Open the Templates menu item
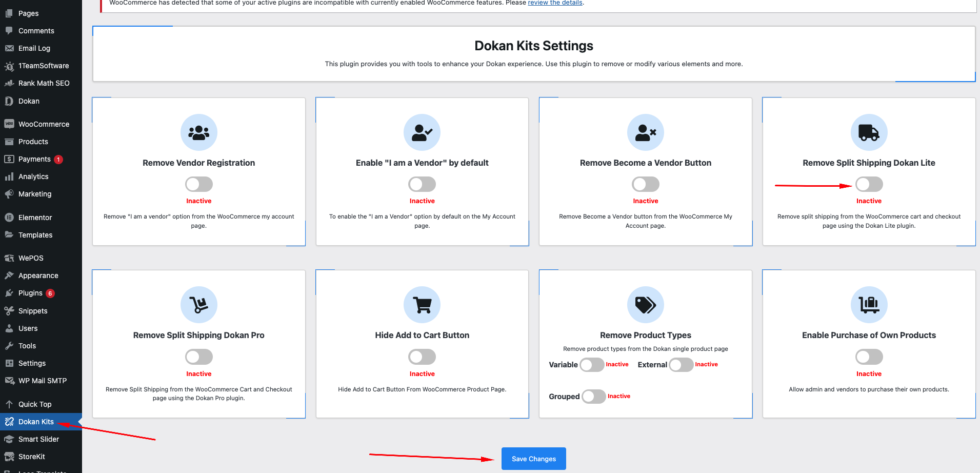 41,235
